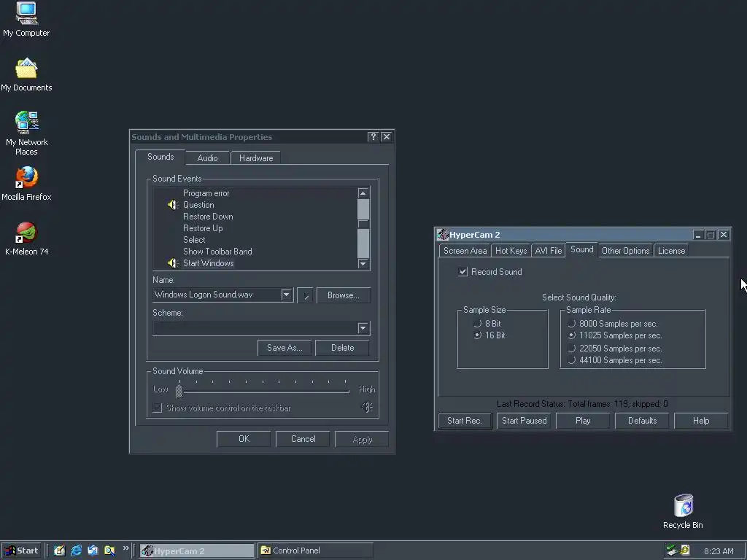Image resolution: width=747 pixels, height=560 pixels.
Task: Select the Restore Up sound event
Action: pyautogui.click(x=203, y=228)
